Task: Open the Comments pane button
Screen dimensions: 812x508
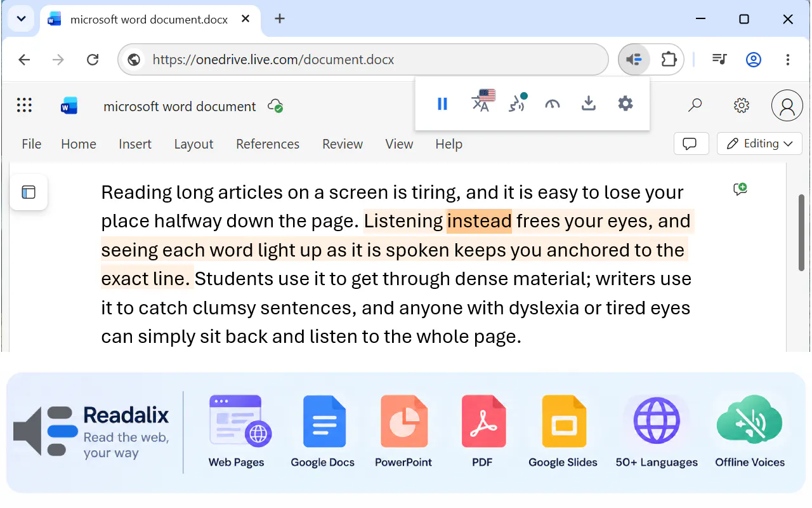Action: coord(691,144)
